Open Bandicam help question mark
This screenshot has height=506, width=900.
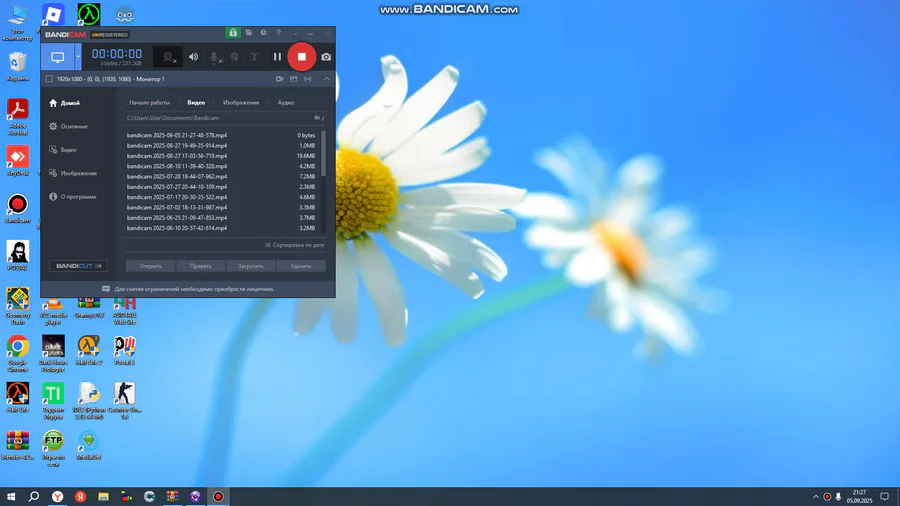coord(278,33)
